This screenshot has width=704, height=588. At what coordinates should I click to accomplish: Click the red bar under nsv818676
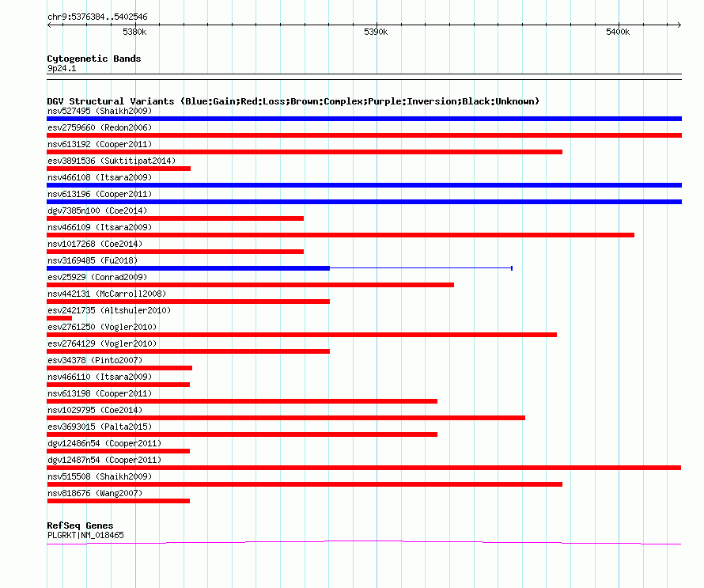(118, 501)
